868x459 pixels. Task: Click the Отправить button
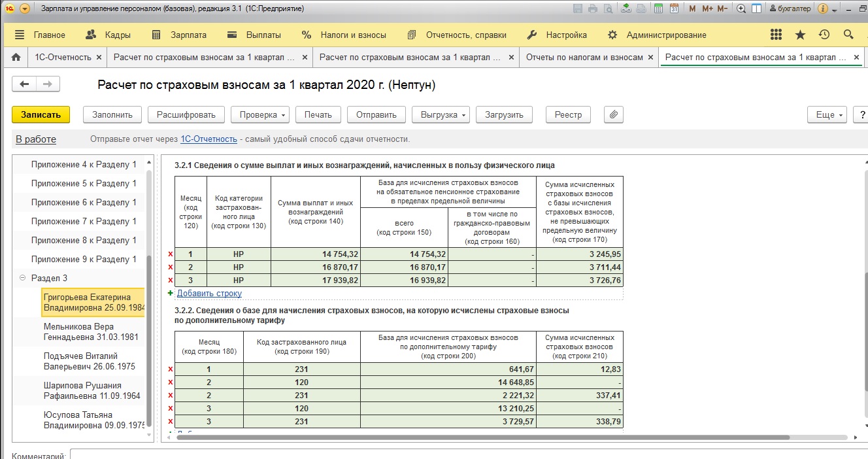(x=376, y=114)
